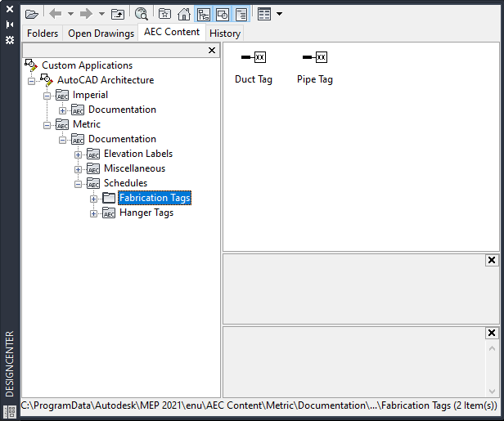504x421 pixels.
Task: Click the Metric AEC folder icon
Action: [62, 124]
